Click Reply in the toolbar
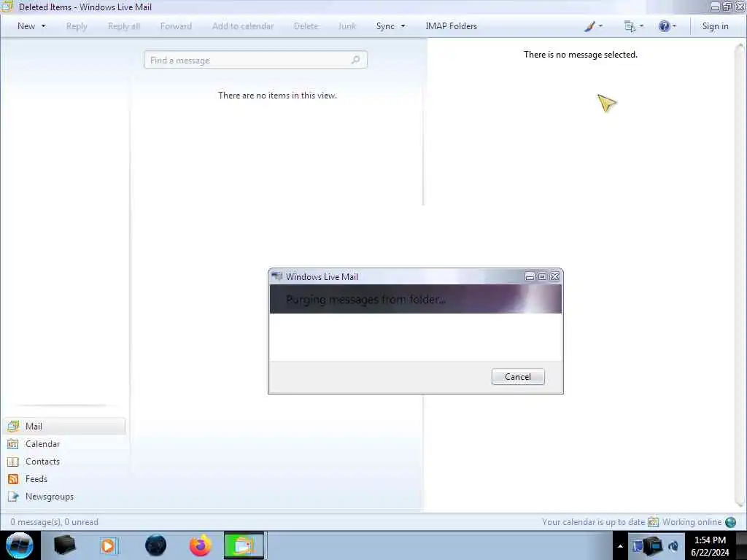 pos(77,26)
